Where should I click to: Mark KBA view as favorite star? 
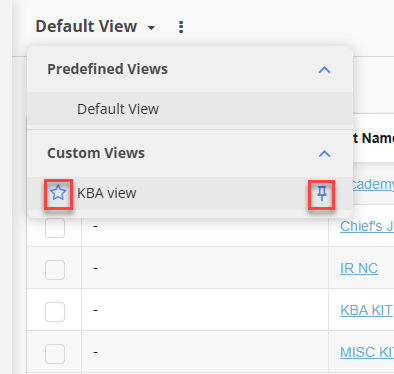58,193
